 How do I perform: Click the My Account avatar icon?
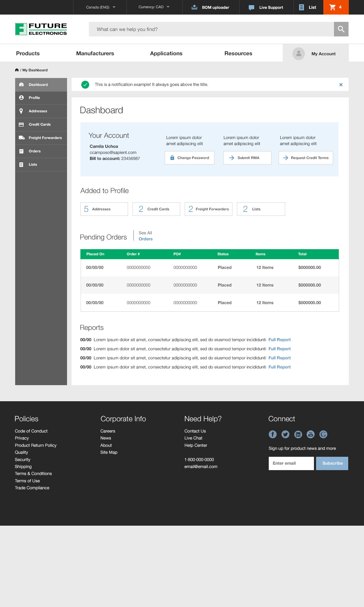[298, 54]
